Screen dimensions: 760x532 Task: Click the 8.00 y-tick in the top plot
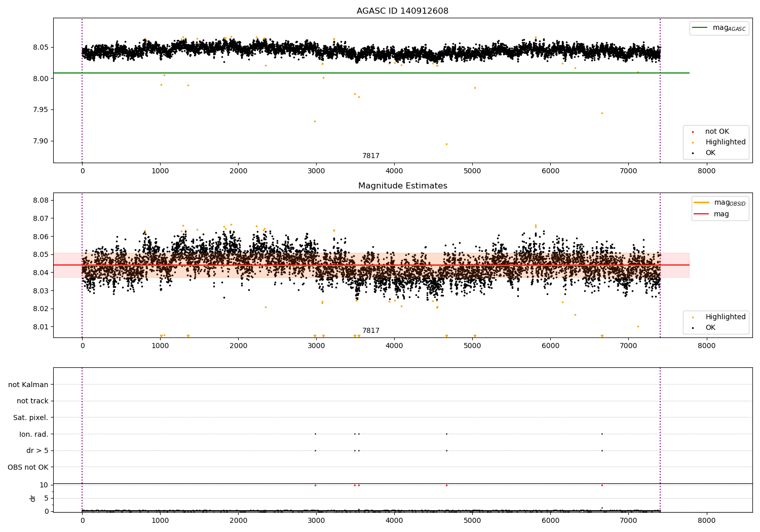[x=41, y=79]
